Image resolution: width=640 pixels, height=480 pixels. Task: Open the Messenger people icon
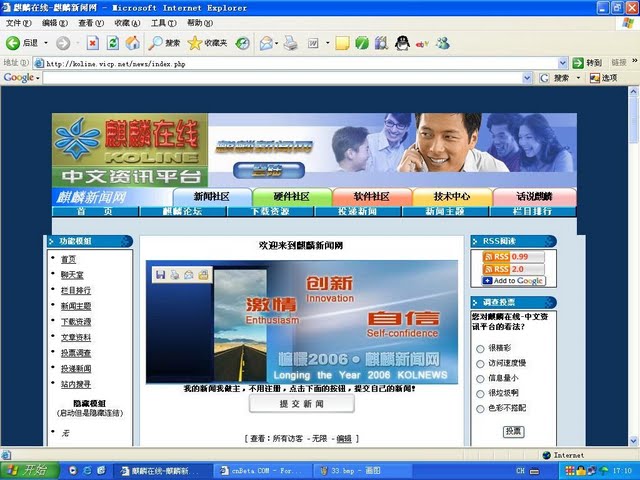pyautogui.click(x=442, y=43)
